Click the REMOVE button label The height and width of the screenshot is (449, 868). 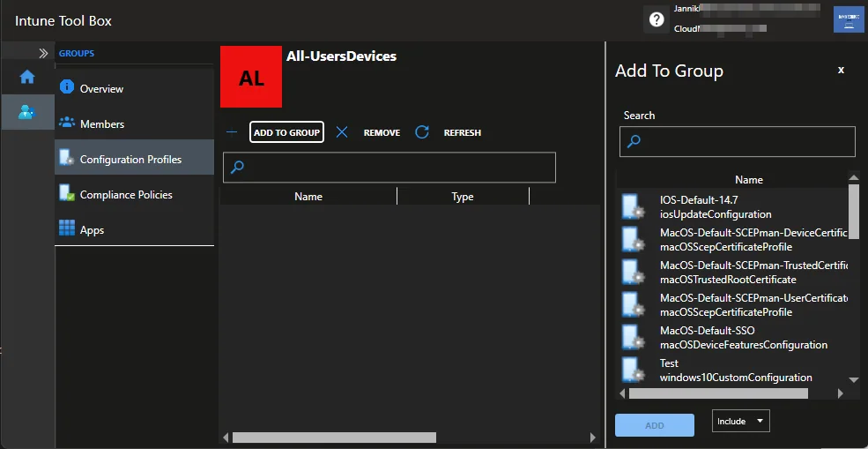click(x=382, y=133)
